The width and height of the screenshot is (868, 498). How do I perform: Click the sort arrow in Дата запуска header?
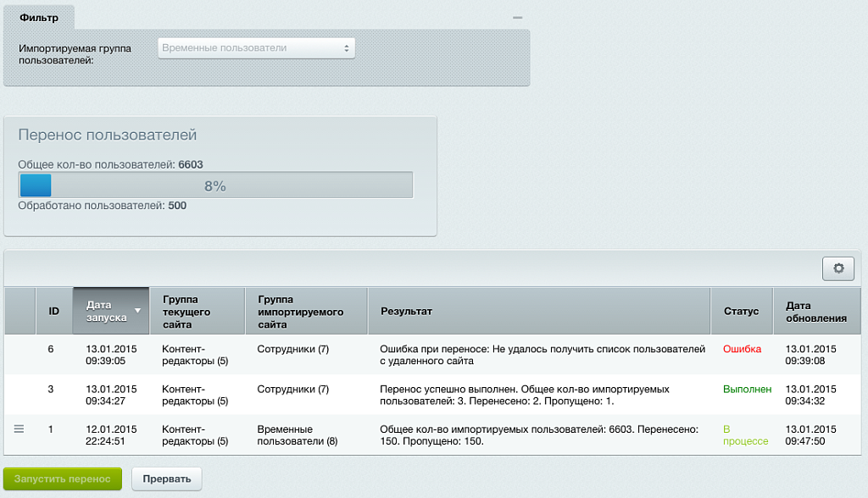(x=137, y=312)
